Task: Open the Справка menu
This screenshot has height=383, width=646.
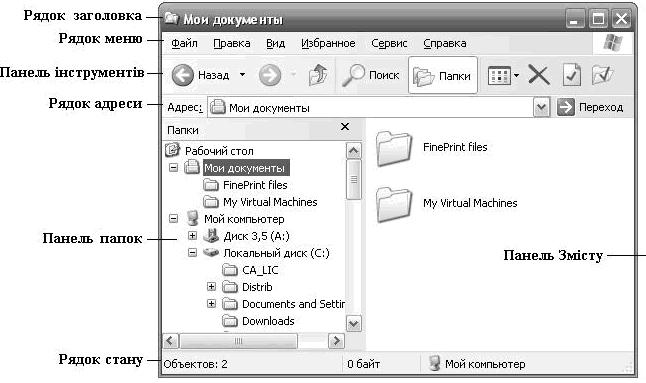Action: (x=445, y=43)
